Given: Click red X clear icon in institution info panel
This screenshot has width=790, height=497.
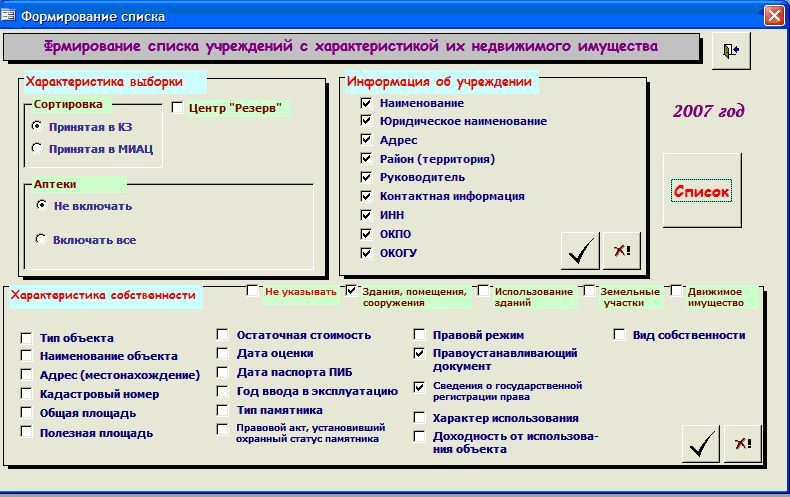Looking at the screenshot, I should pos(621,251).
